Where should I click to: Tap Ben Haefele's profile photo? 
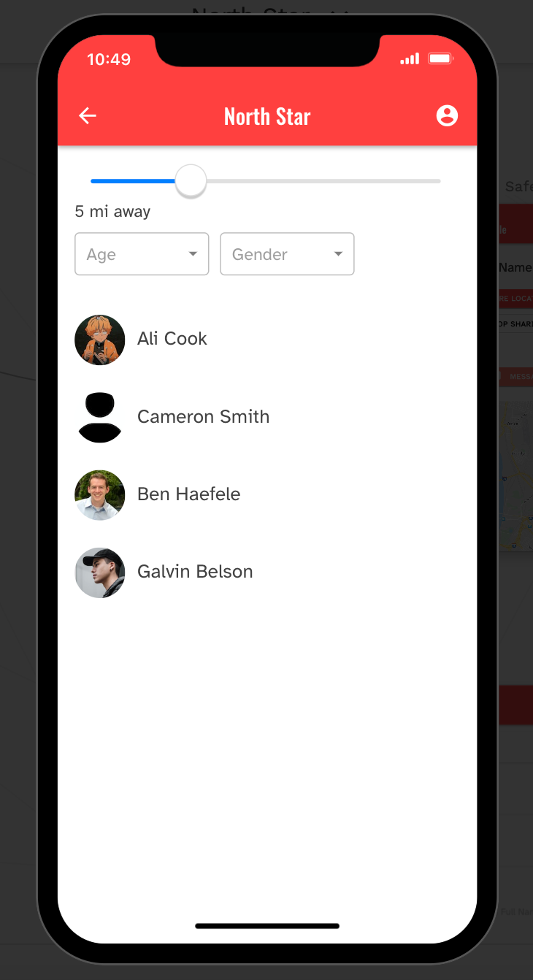pos(100,495)
